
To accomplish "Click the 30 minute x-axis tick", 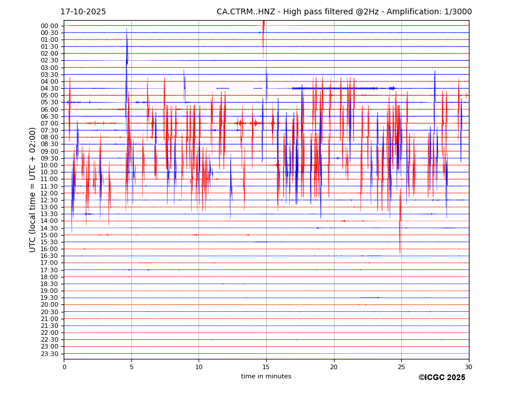I will (x=468, y=367).
